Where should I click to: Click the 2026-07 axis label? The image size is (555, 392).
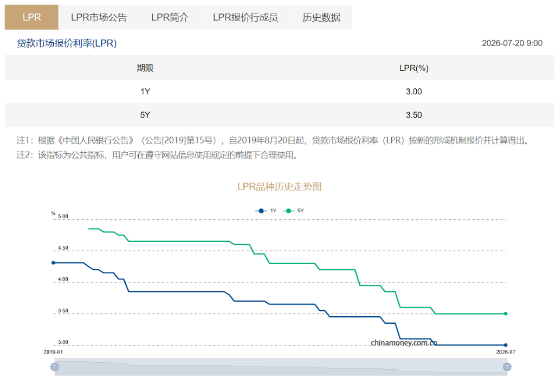tap(506, 352)
